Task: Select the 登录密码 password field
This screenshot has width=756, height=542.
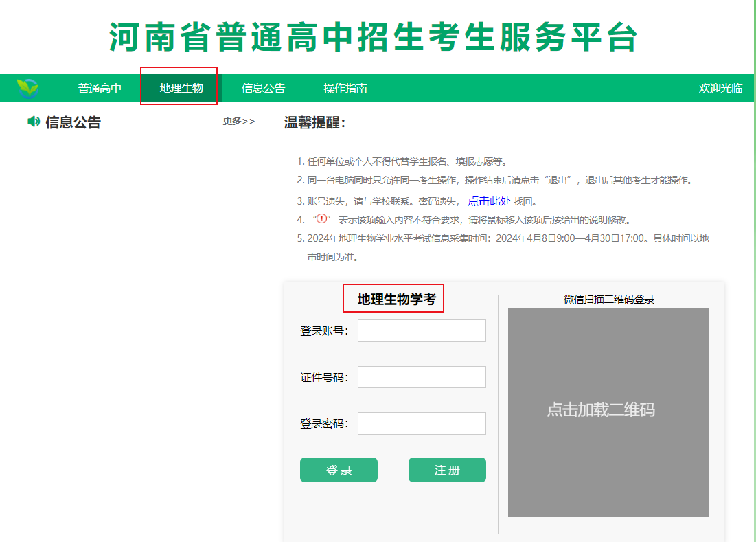Action: 422,423
